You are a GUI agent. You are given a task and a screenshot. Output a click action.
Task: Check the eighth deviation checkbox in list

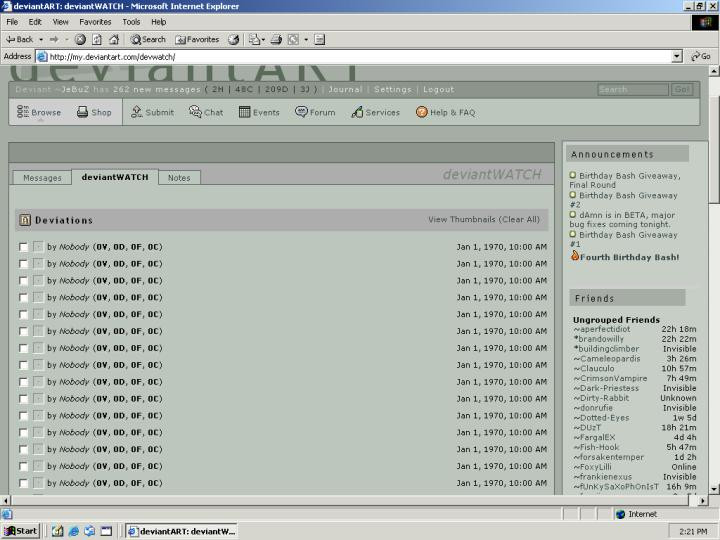pyautogui.click(x=23, y=365)
